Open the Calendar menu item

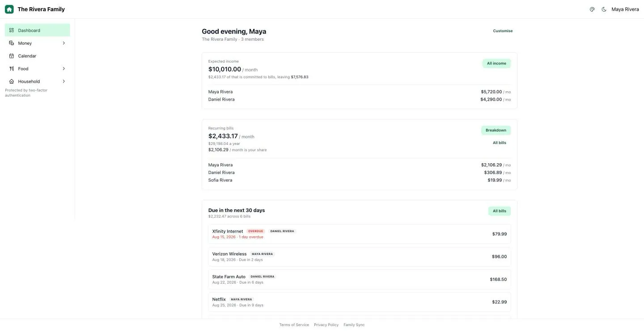(38, 56)
